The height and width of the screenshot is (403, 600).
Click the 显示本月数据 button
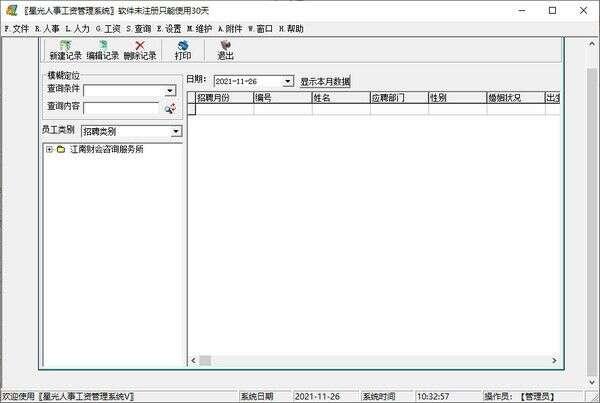325,82
